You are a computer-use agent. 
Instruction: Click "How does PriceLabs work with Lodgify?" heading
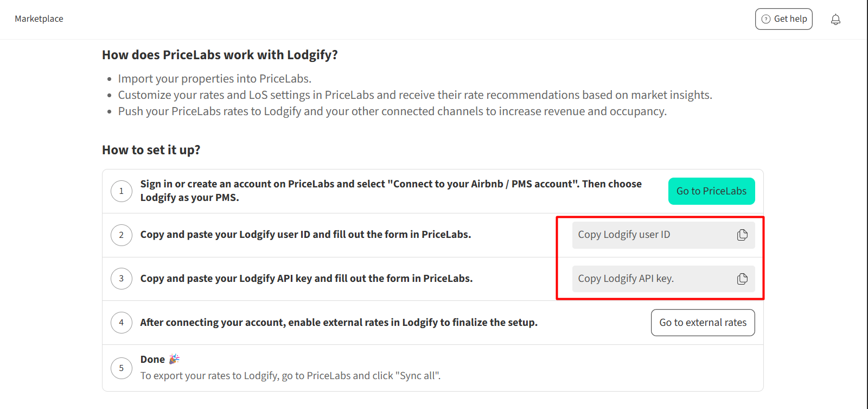(220, 55)
